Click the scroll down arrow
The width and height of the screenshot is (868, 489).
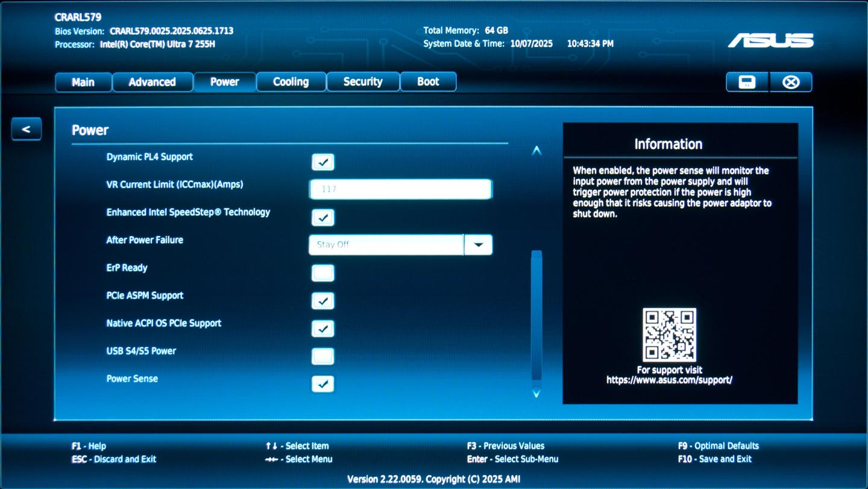point(536,394)
